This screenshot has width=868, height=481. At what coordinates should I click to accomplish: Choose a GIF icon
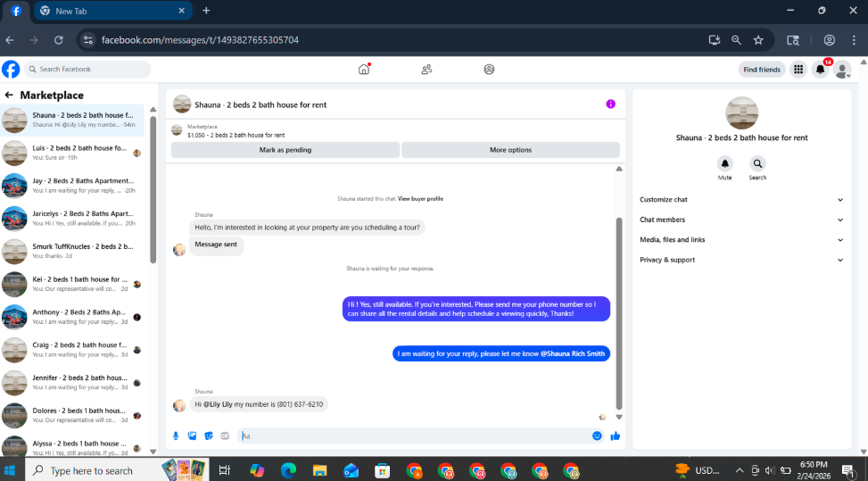click(x=225, y=436)
